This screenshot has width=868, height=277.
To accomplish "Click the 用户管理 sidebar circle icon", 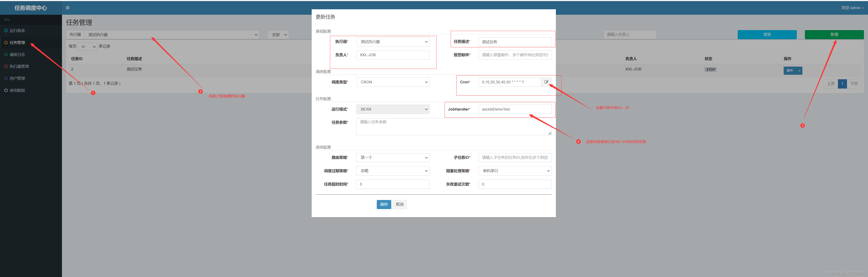I will [x=6, y=78].
